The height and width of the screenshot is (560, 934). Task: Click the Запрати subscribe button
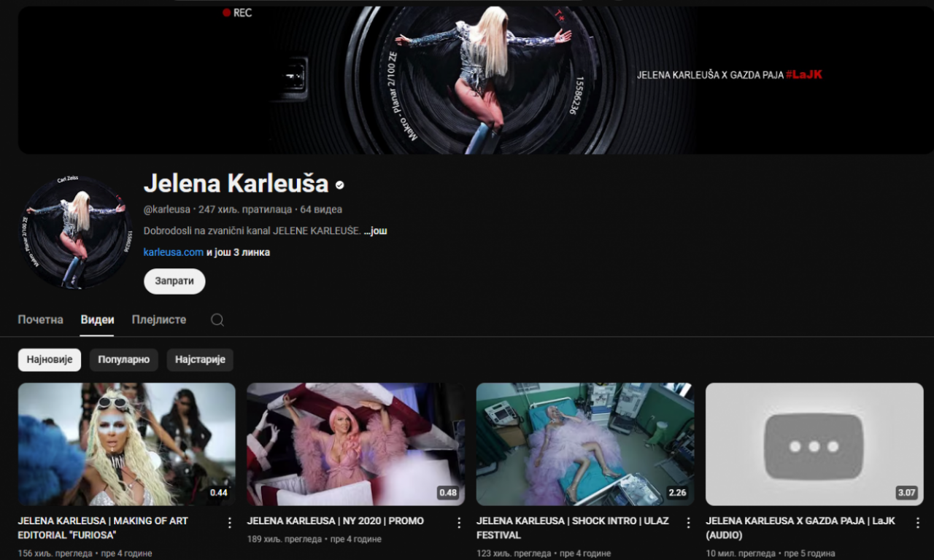174,281
